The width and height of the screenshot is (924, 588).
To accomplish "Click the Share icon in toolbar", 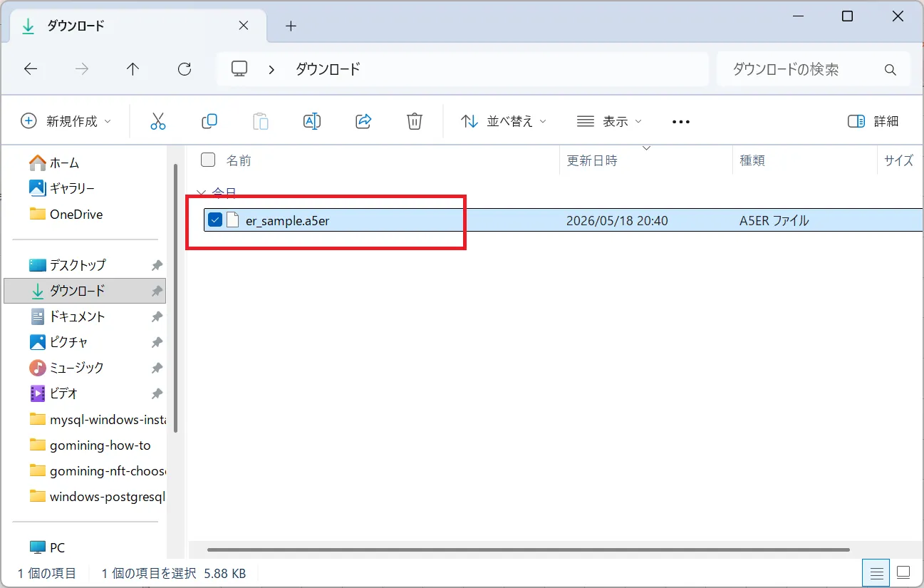I will 363,121.
